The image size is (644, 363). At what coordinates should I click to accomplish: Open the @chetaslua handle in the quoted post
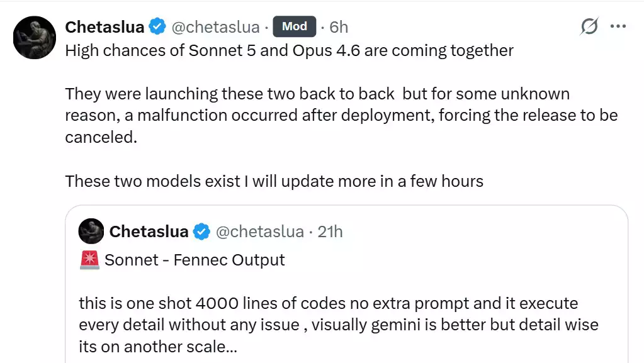point(260,232)
